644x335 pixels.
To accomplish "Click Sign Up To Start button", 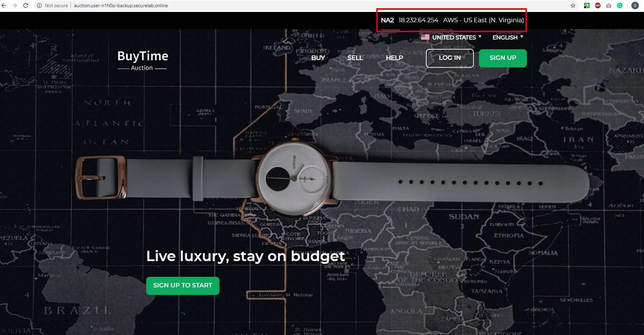I will 183,286.
